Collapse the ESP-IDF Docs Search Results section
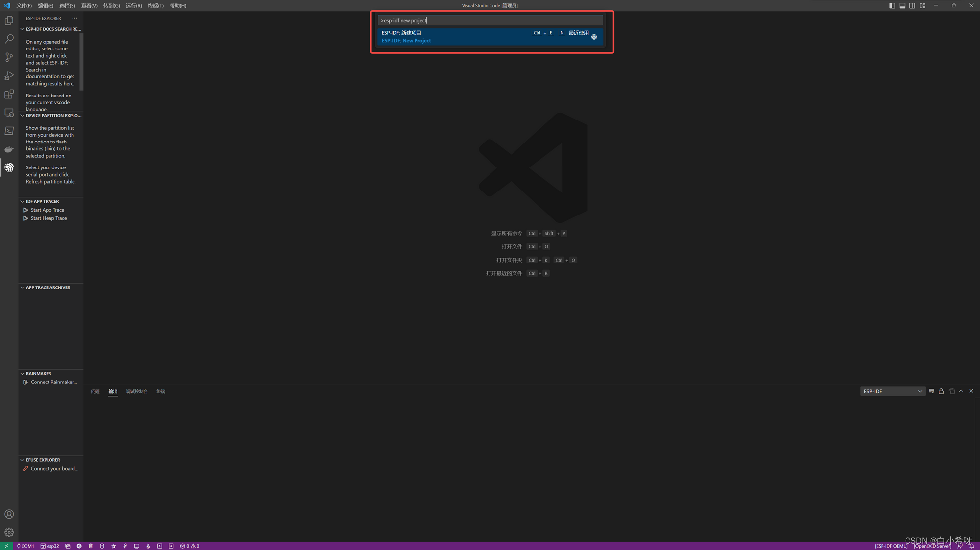 pyautogui.click(x=51, y=29)
